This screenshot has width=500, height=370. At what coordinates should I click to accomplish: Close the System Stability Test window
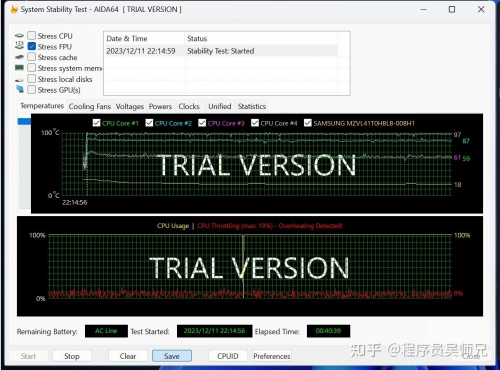click(x=481, y=9)
